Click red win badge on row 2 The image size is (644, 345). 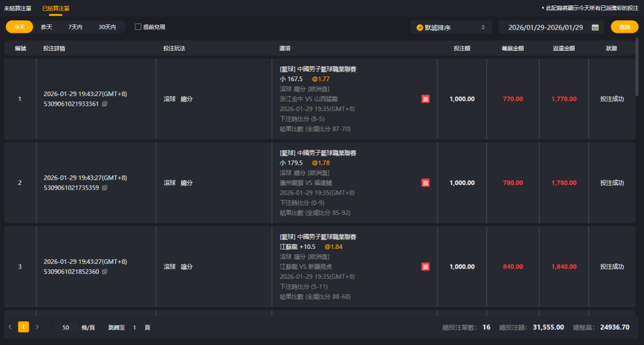coord(425,183)
